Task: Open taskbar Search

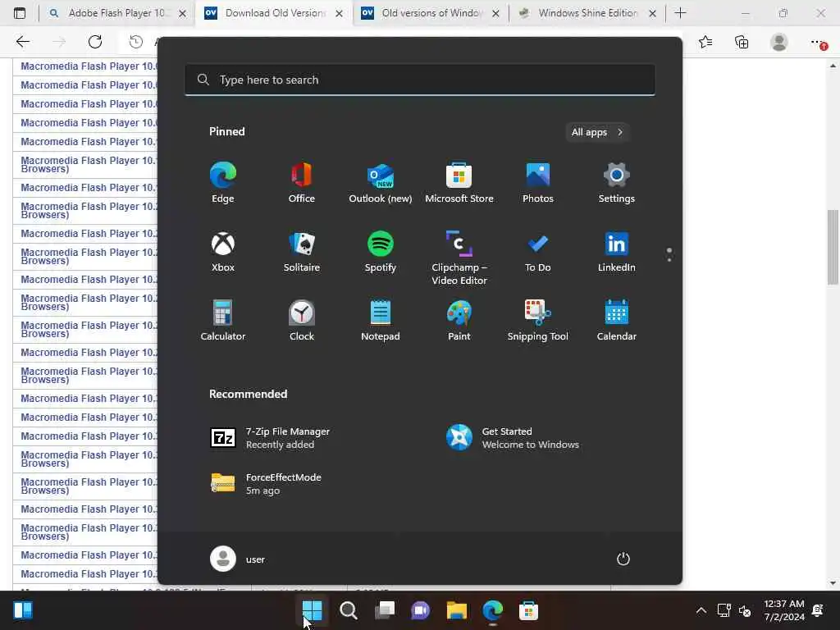Action: pyautogui.click(x=348, y=610)
